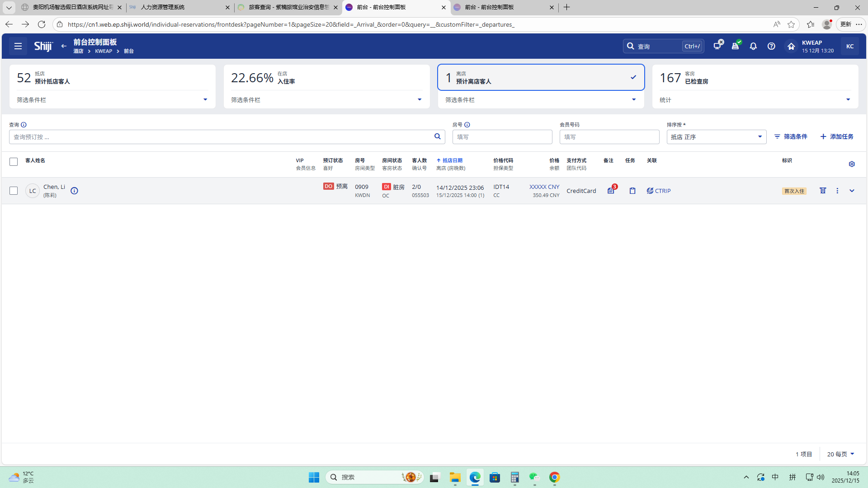Click the home icon next to KWEAP
This screenshot has width=868, height=488.
coord(791,46)
